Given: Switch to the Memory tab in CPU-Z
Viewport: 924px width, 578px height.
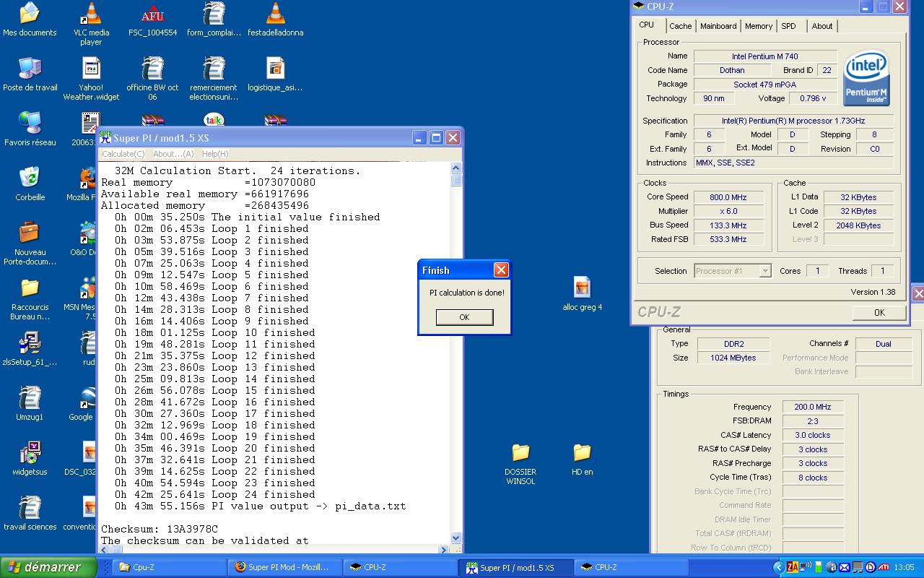Looking at the screenshot, I should 758,26.
